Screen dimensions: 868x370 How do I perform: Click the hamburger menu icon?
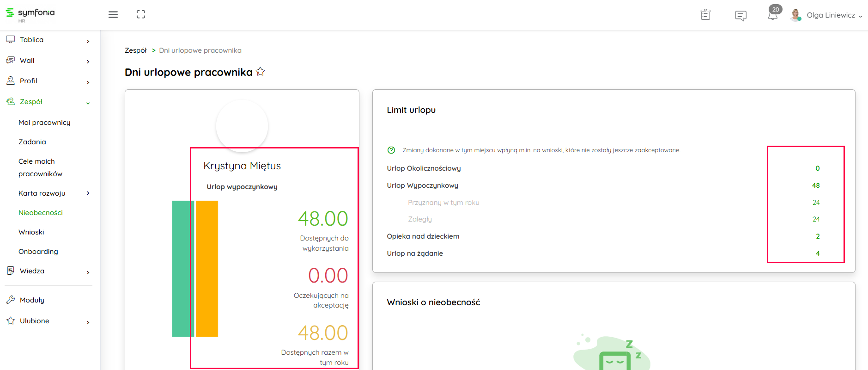click(x=113, y=15)
